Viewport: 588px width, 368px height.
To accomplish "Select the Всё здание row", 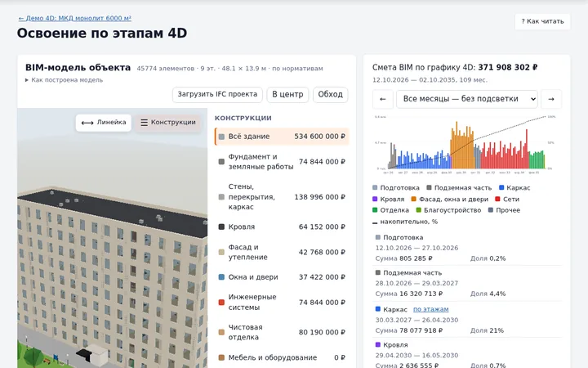I will [x=282, y=137].
